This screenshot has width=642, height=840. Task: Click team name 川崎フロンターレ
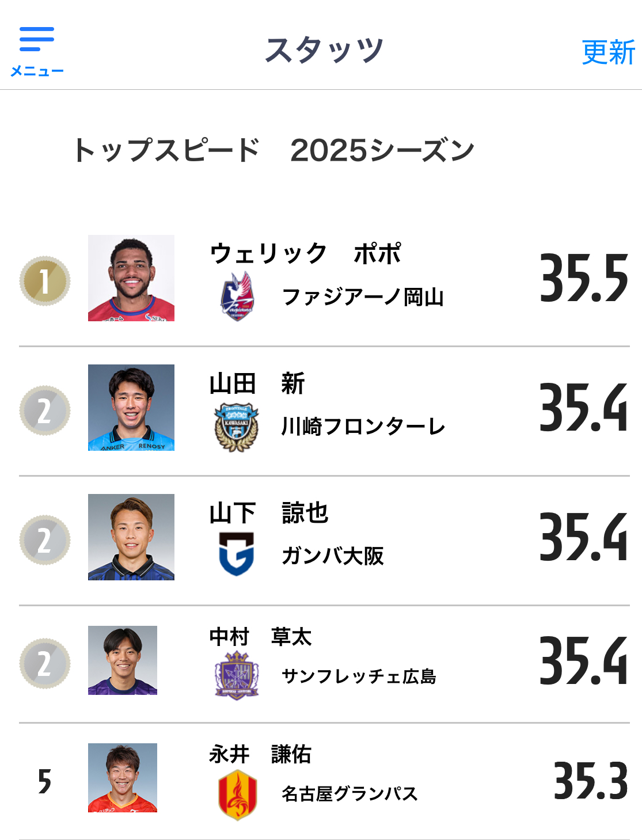363,427
